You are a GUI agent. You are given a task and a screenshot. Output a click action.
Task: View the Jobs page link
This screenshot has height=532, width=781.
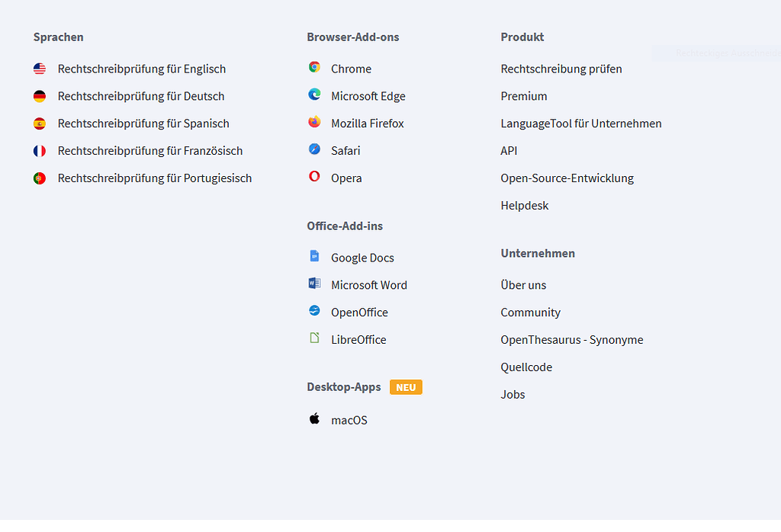[x=513, y=395]
